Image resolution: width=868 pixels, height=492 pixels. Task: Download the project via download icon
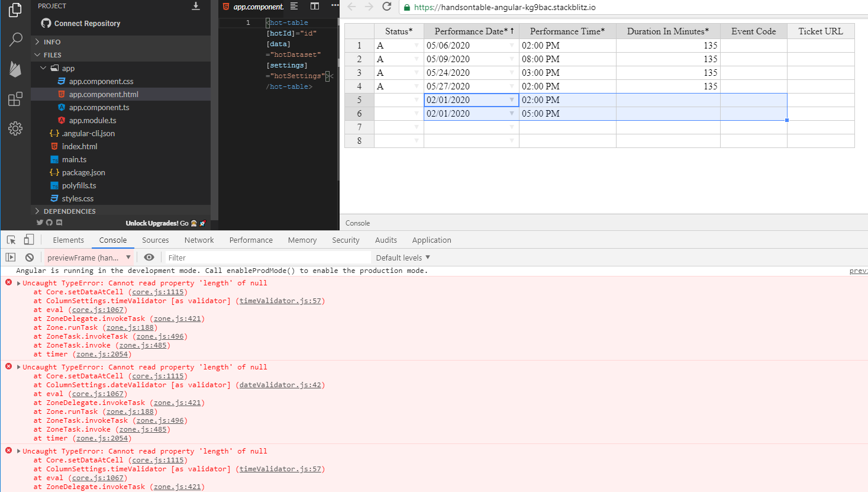point(196,6)
